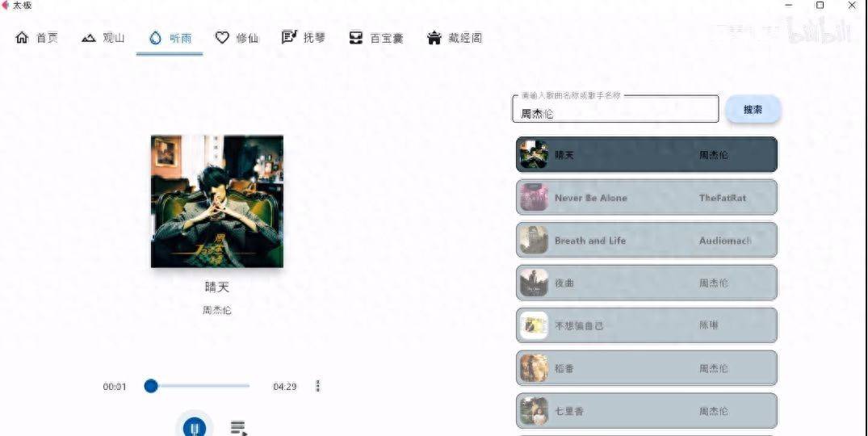The image size is (868, 436).
Task: Open the 观山 mountain icon tab
Action: tap(89, 38)
